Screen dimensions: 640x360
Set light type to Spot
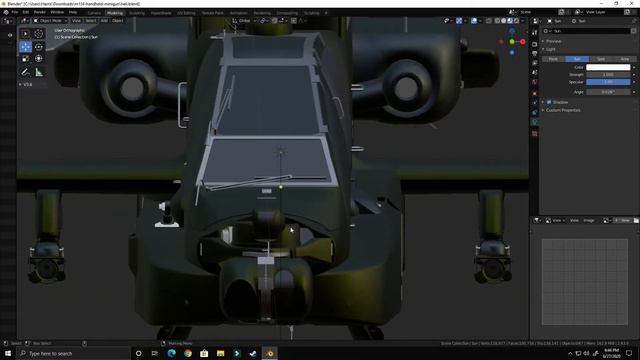coord(601,59)
